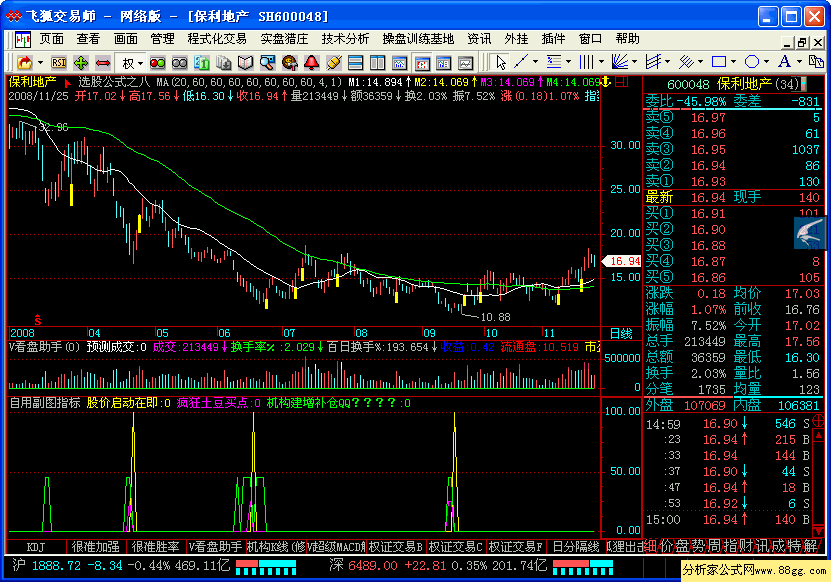
Task: Select the parallel channel lines tool
Action: coord(653,62)
